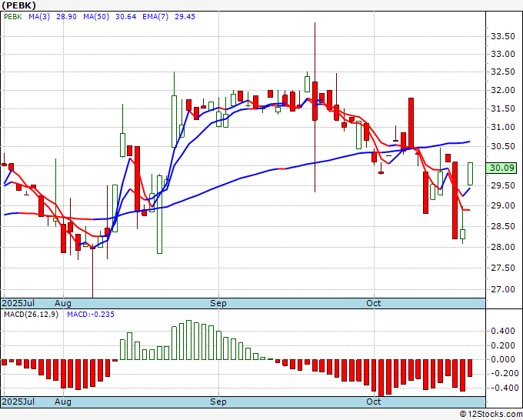Click the MA(3) value 28.90
Screen dimensions: 523x420
(x=66, y=17)
